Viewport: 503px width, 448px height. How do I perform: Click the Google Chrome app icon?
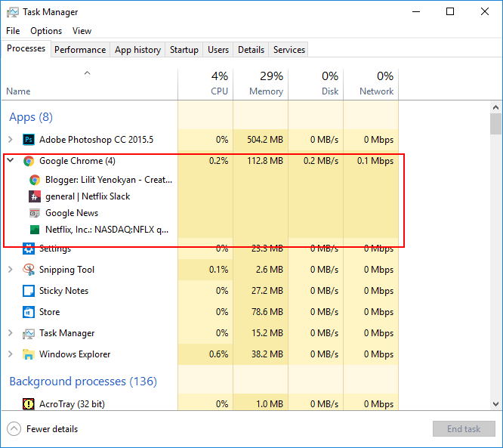click(x=29, y=161)
